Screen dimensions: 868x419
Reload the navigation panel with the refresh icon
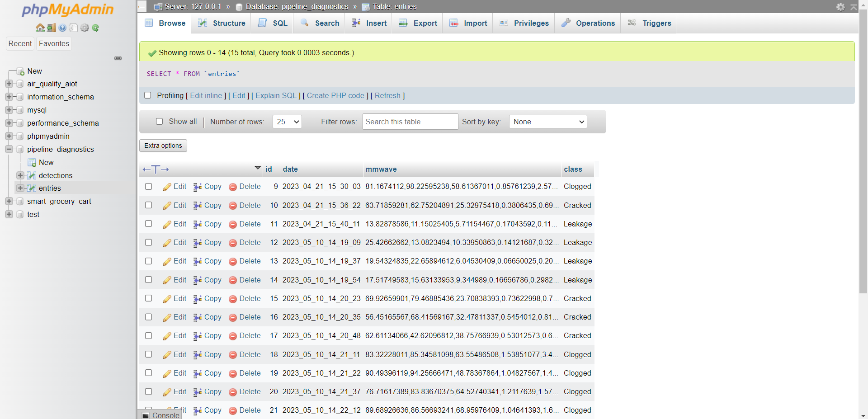click(x=95, y=28)
